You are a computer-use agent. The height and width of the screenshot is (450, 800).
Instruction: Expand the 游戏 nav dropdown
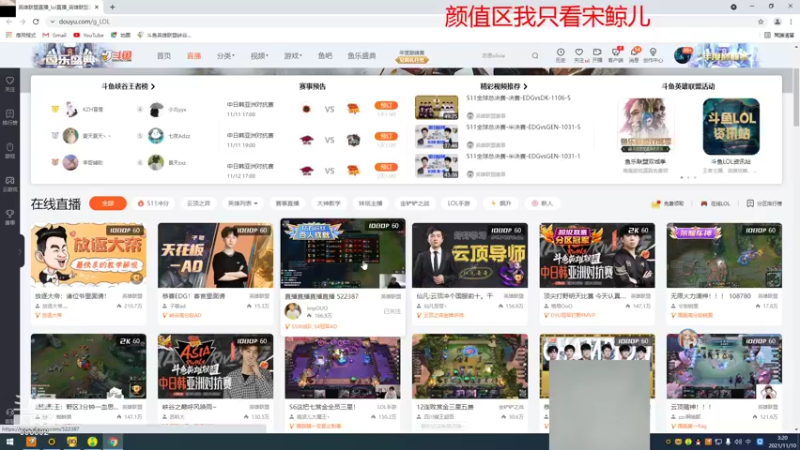[293, 56]
